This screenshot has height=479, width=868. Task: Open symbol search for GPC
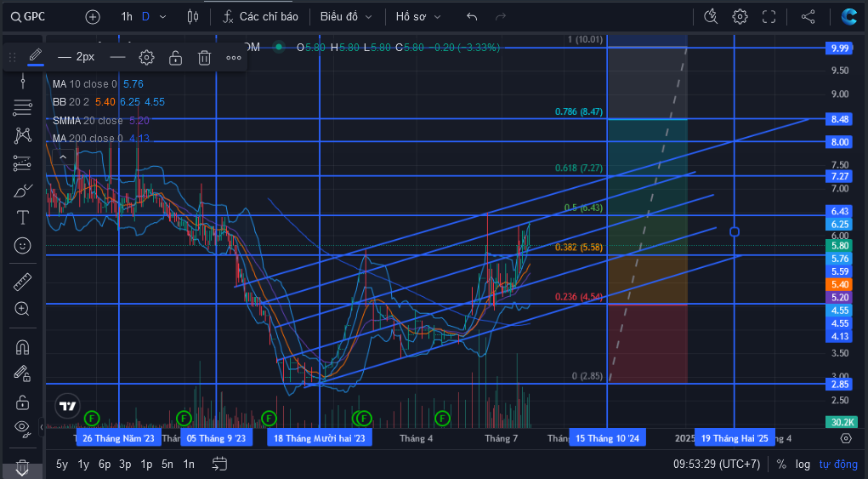28,17
